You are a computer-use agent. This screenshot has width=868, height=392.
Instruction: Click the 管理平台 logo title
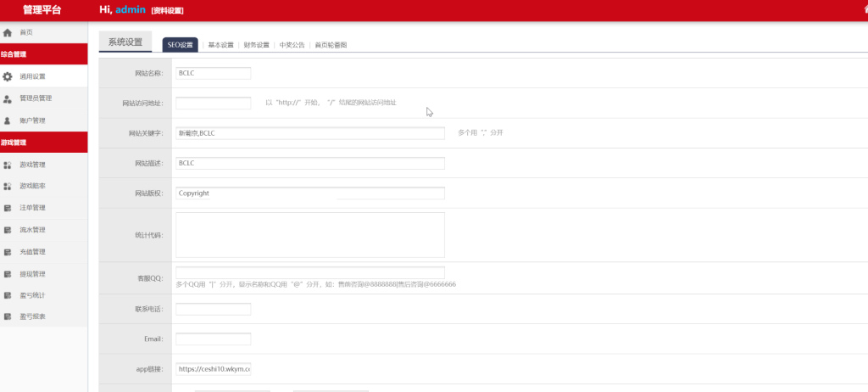point(42,10)
